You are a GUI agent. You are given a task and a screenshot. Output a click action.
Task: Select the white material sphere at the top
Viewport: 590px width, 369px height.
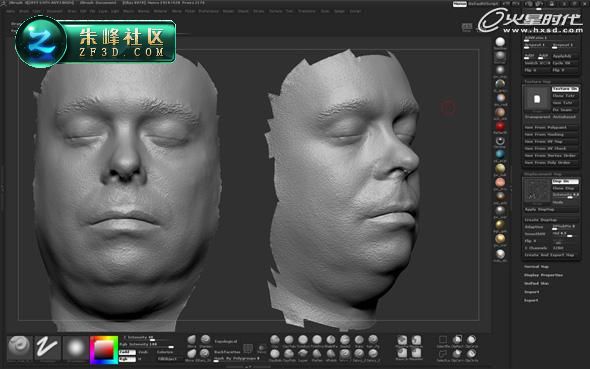coord(500,42)
